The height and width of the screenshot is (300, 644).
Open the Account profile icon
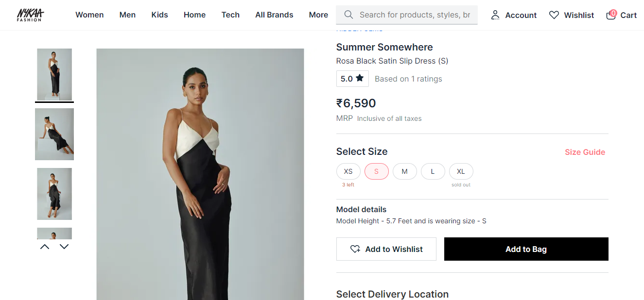coord(495,15)
